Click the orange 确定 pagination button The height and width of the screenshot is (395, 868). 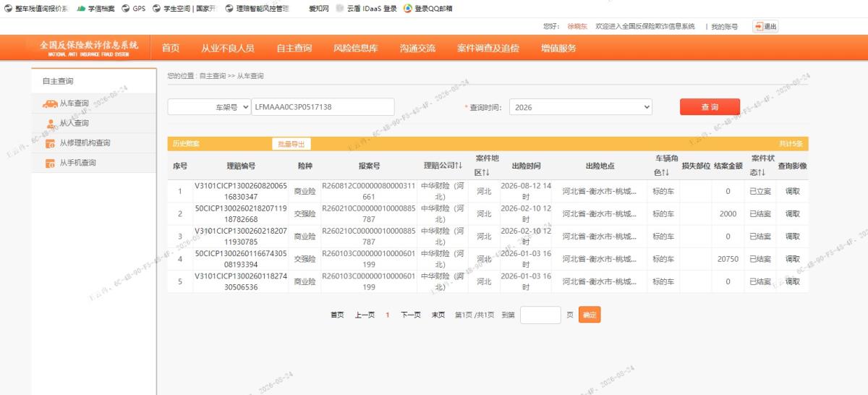(x=590, y=315)
